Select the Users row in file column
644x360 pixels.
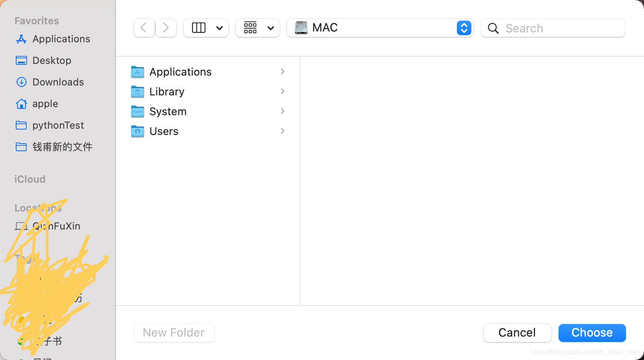208,131
